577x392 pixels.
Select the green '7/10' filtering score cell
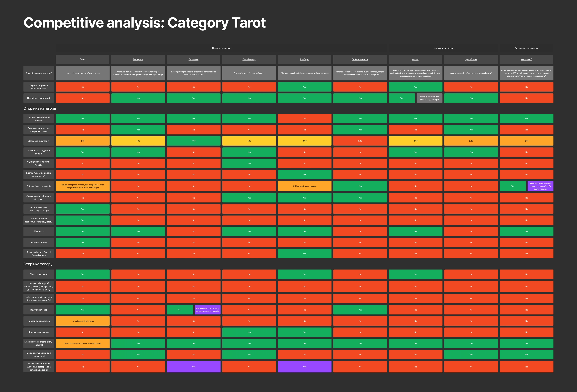(194, 141)
